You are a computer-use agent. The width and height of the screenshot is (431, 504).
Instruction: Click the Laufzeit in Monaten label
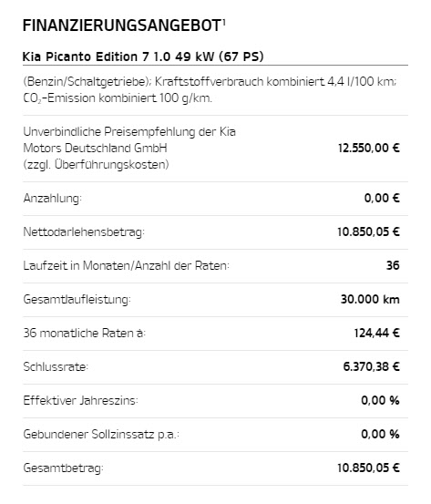click(126, 266)
